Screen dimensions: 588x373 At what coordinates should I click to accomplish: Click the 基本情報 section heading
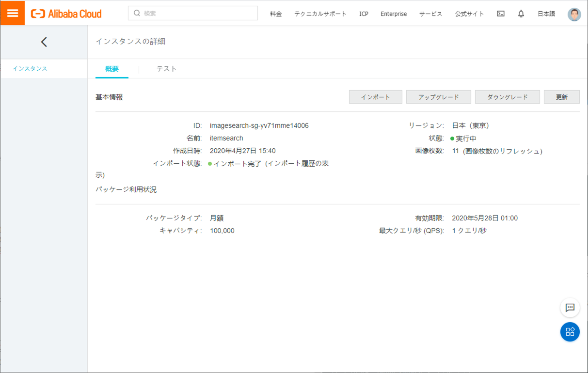coord(109,97)
